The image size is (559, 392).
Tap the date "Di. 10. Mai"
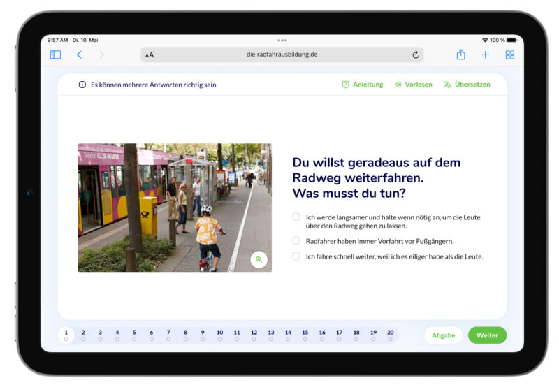[x=85, y=40]
